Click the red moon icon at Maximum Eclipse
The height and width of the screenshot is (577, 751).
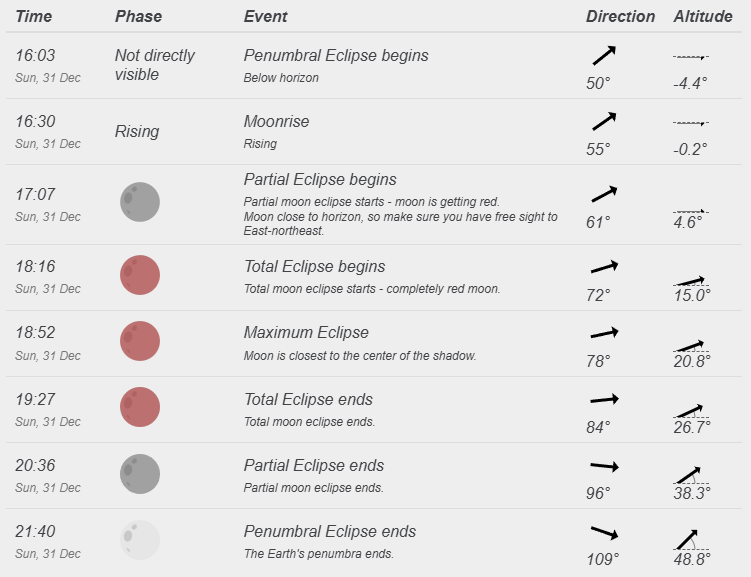(x=140, y=341)
